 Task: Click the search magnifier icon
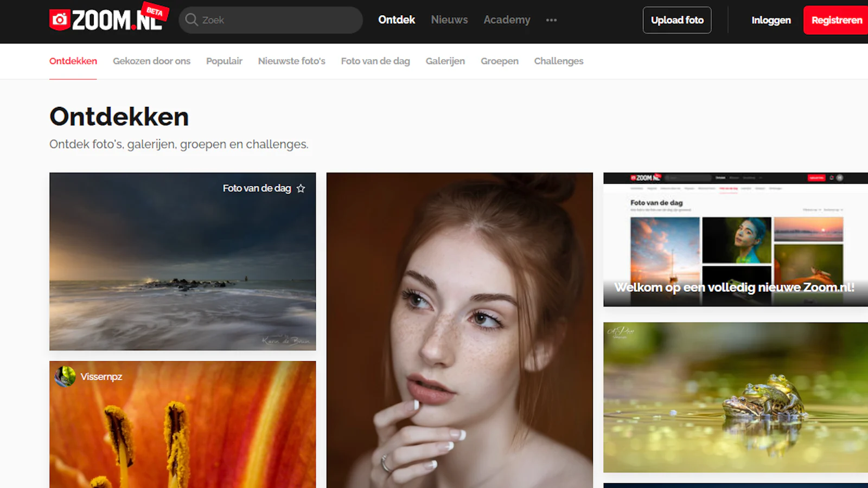(192, 20)
